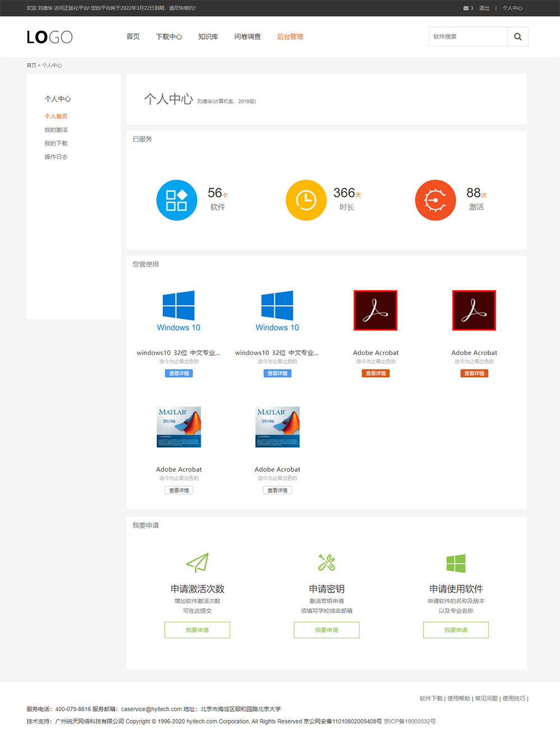Open 操作日志 in the sidebar
The height and width of the screenshot is (733, 560).
point(56,157)
